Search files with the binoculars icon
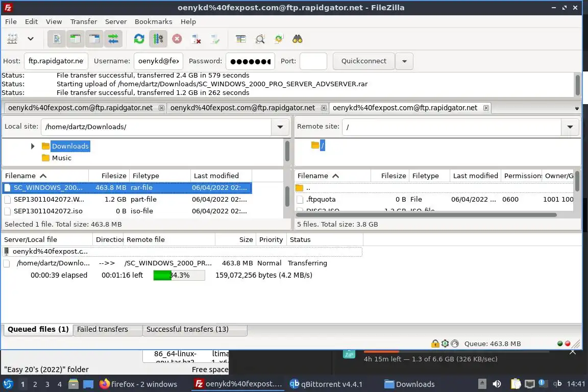 pyautogui.click(x=298, y=39)
